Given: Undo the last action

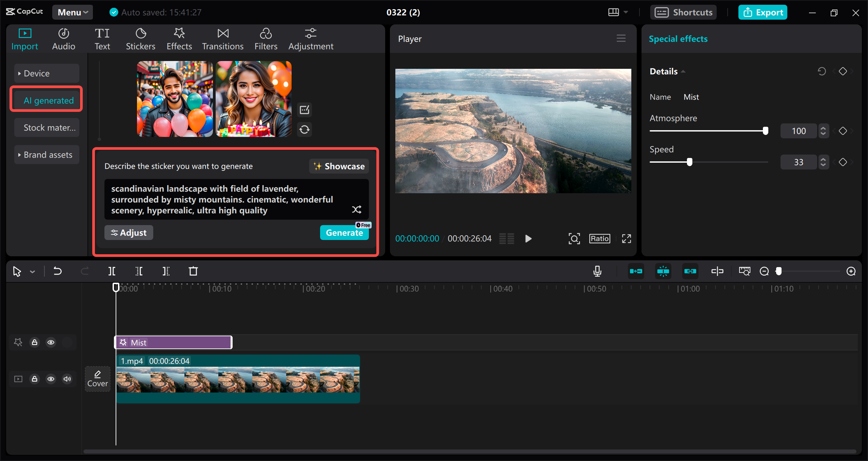Looking at the screenshot, I should point(57,271).
